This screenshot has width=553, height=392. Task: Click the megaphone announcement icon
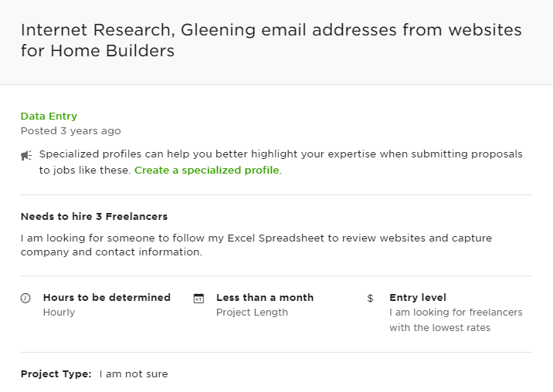(26, 155)
